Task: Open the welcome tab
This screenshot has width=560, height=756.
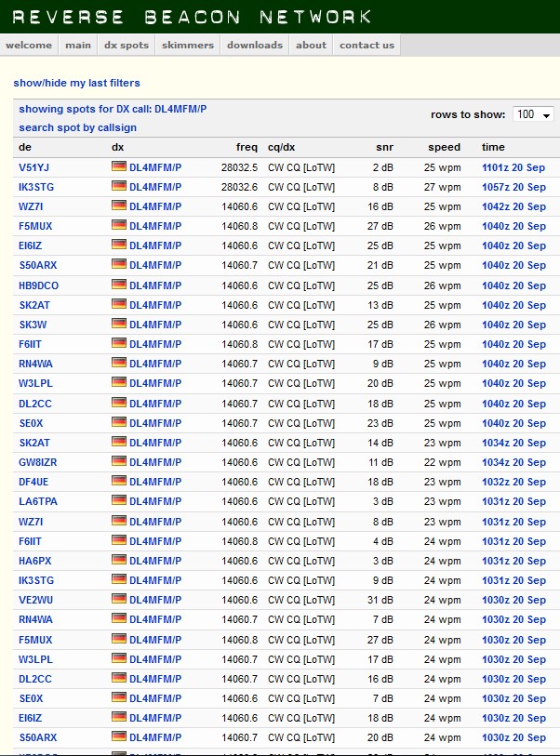Action: click(x=30, y=45)
